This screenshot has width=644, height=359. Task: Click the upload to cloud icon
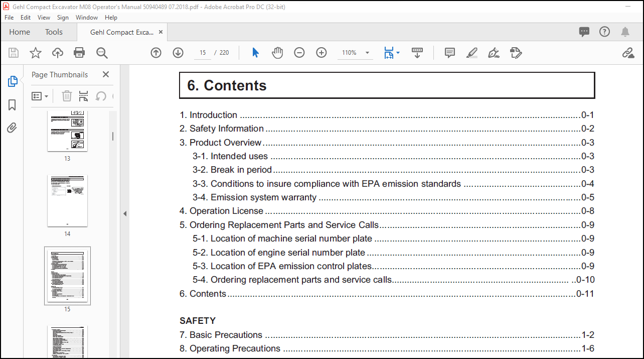58,53
